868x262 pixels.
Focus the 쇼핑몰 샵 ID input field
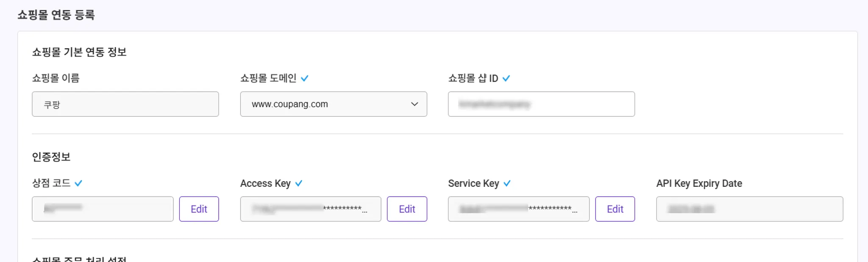[x=541, y=104]
